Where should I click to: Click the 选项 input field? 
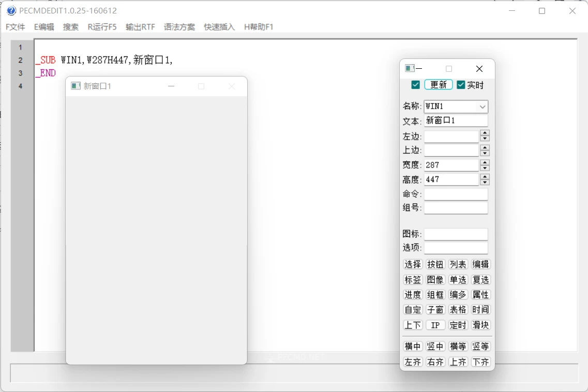click(x=456, y=248)
